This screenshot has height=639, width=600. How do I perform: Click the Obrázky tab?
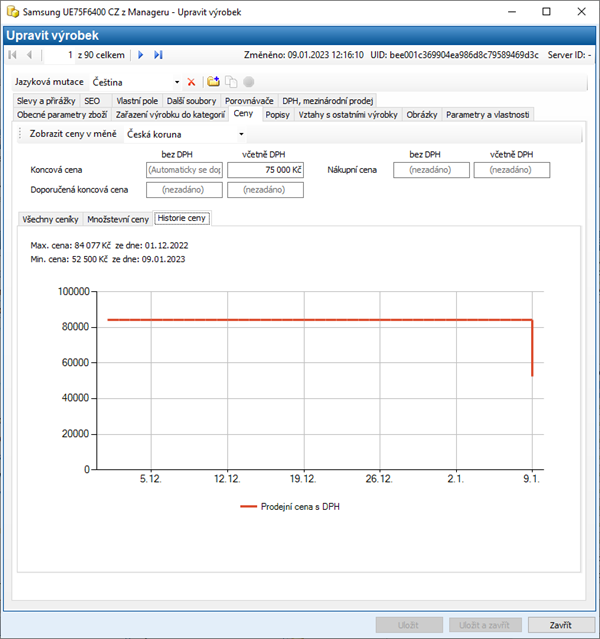[x=422, y=115]
